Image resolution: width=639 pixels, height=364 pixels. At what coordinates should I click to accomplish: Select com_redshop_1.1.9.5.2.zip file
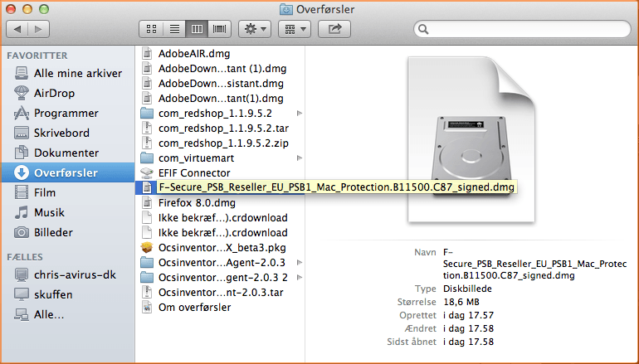pyautogui.click(x=220, y=143)
